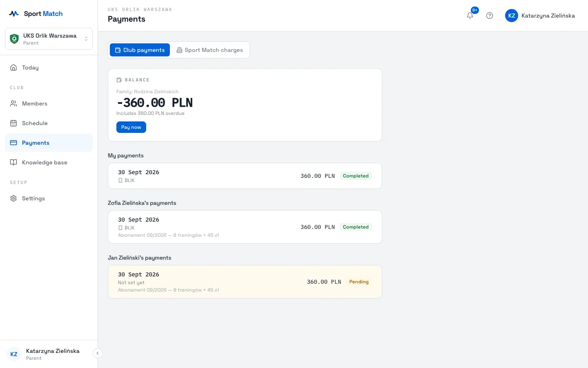This screenshot has width=588, height=368.
Task: Click Completed badge in Zofia's payment
Action: coord(356,227)
